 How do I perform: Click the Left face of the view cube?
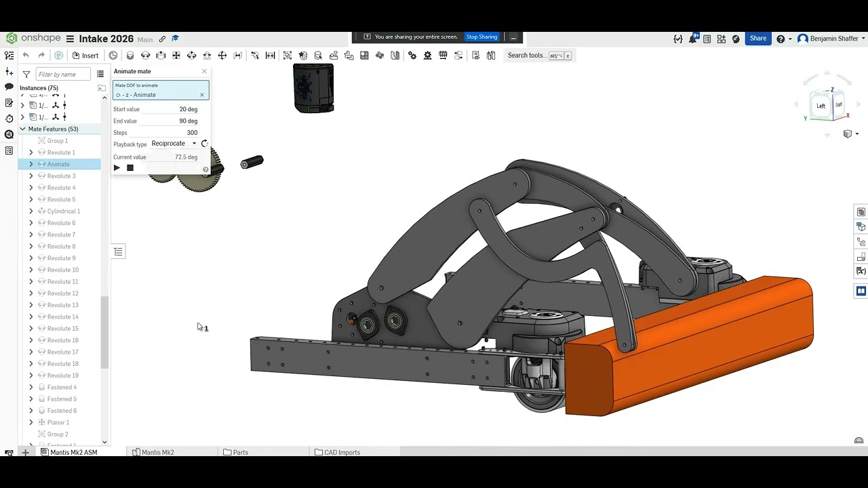(821, 106)
